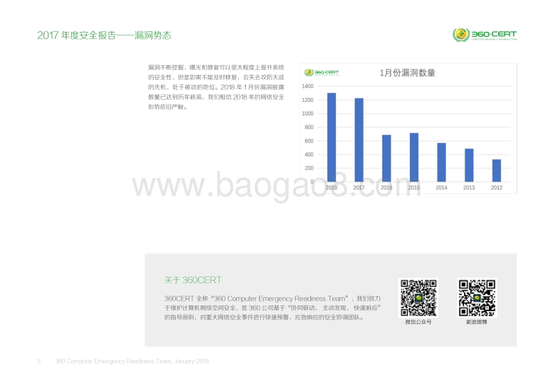Screen dimensions: 554x392
Task: Click the 2017 bar in the chart
Action: coord(359,140)
